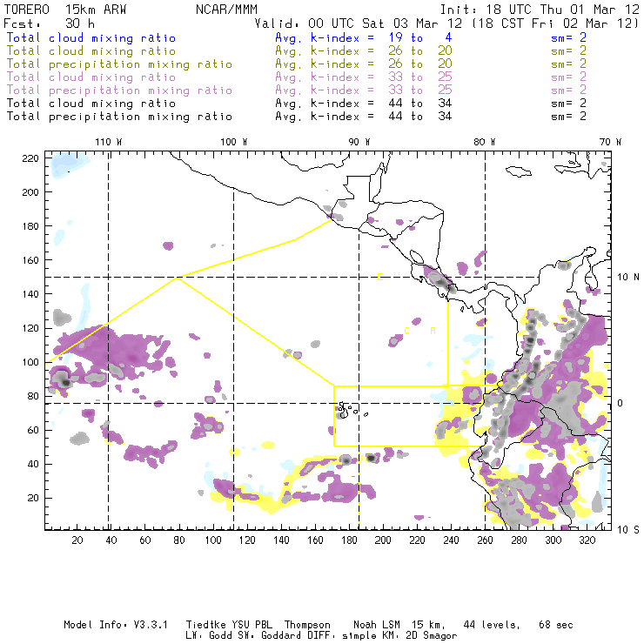
Task: Select the '100 W' longitude label
Action: tap(234, 142)
